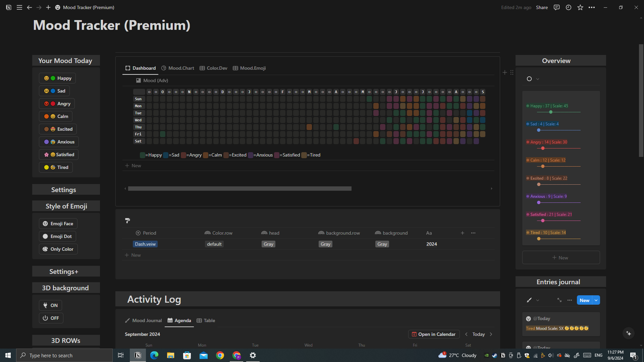Open the background Gray select
The height and width of the screenshot is (362, 644).
tap(382, 244)
